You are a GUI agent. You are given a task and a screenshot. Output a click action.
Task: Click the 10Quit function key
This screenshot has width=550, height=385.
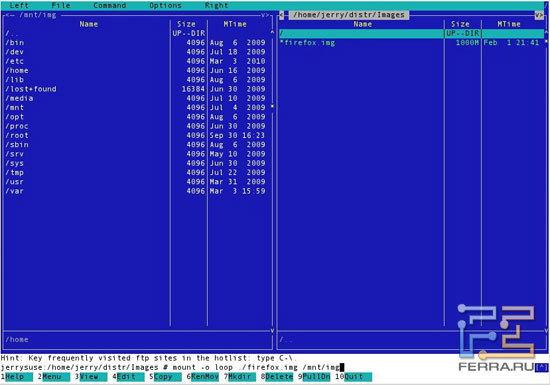354,377
